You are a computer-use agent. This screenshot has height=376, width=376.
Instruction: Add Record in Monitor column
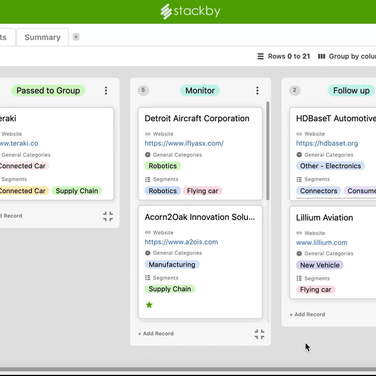pyautogui.click(x=156, y=333)
